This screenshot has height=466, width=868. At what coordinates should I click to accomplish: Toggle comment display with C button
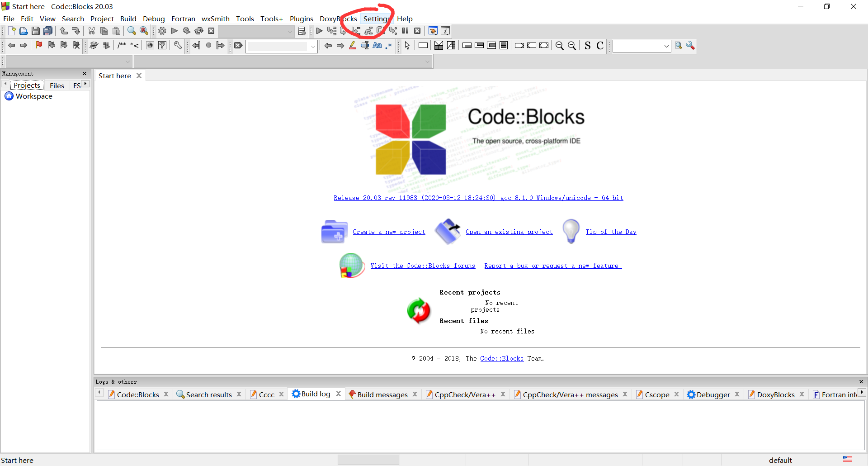click(600, 45)
